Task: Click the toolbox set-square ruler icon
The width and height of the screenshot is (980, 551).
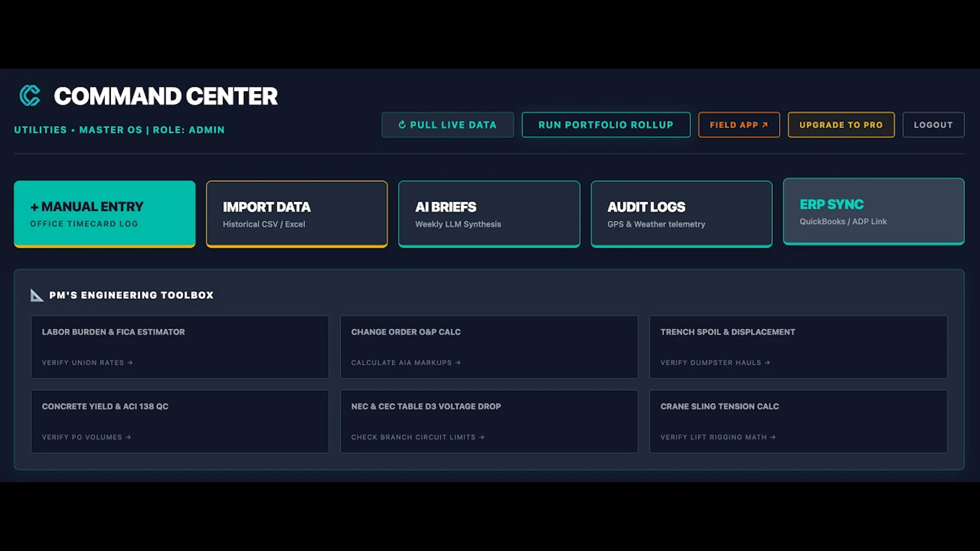Action: tap(37, 295)
